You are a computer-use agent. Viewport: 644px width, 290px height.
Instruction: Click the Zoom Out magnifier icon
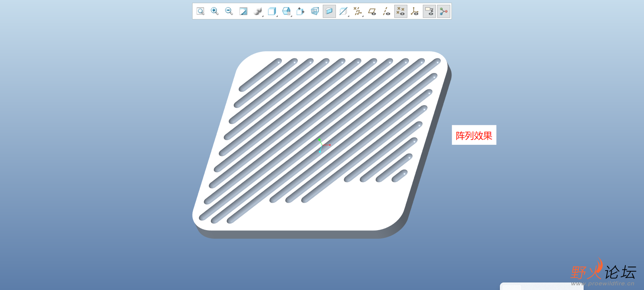click(229, 11)
